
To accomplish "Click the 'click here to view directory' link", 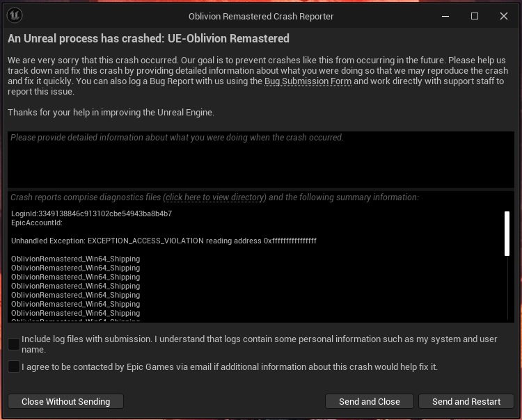I will (214, 197).
